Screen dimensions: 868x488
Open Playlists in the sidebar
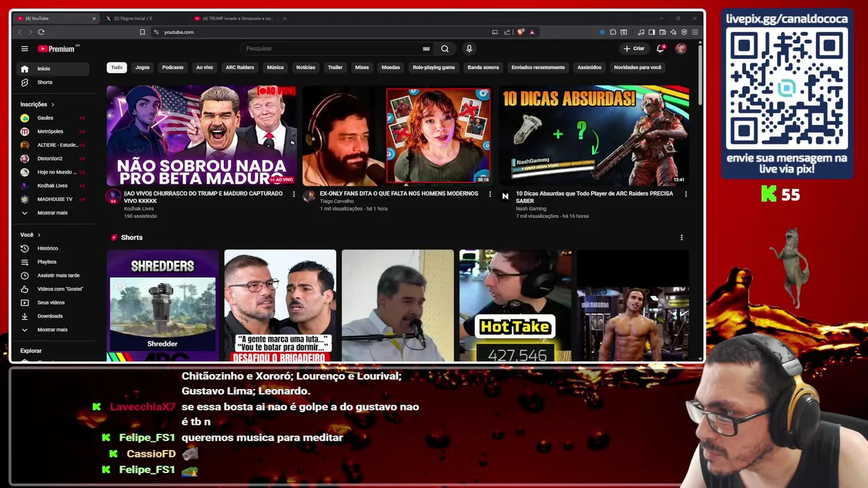pyautogui.click(x=53, y=262)
